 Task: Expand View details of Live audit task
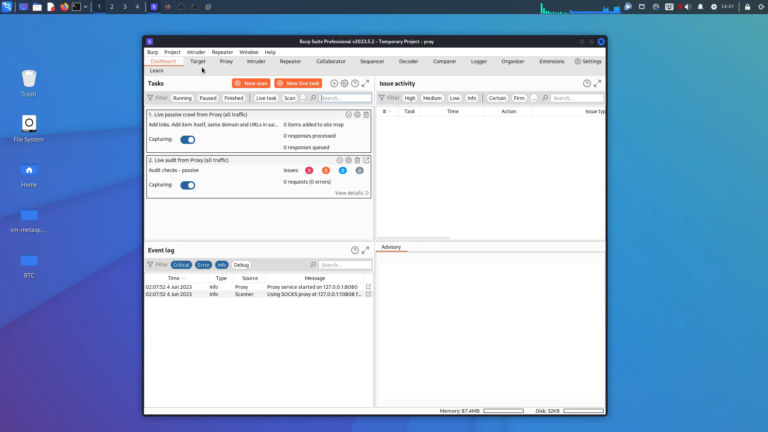352,193
